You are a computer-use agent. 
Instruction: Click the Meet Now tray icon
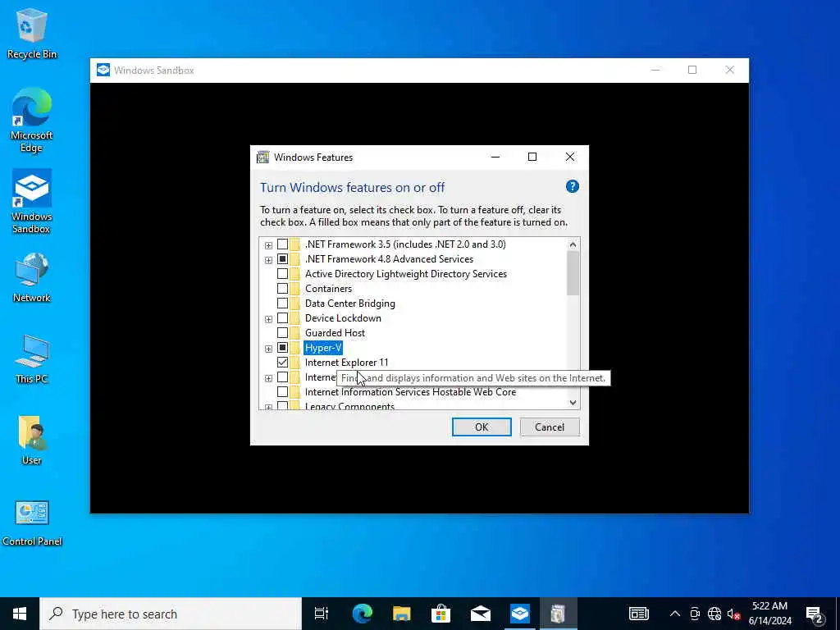pos(695,614)
